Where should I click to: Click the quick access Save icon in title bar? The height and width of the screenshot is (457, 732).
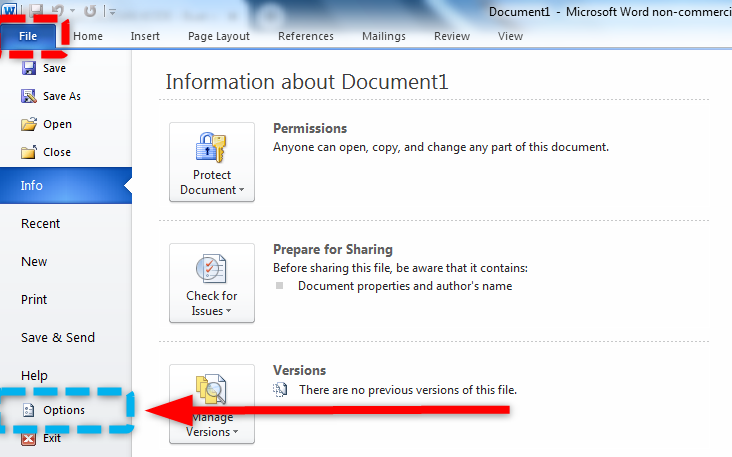coord(35,10)
